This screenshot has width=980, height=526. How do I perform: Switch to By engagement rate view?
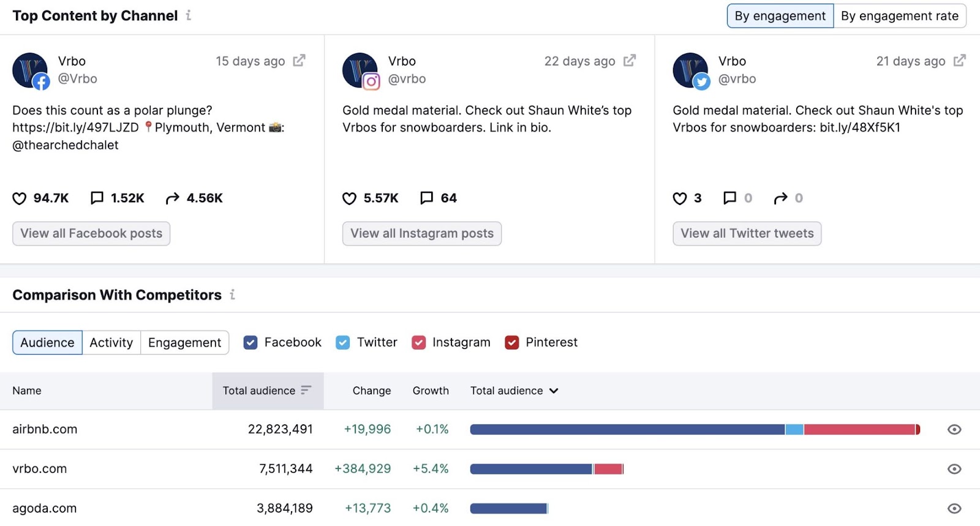[x=899, y=16]
